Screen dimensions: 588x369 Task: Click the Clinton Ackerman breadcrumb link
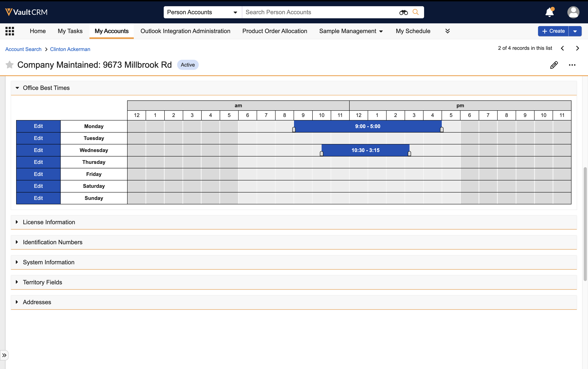[x=70, y=49]
